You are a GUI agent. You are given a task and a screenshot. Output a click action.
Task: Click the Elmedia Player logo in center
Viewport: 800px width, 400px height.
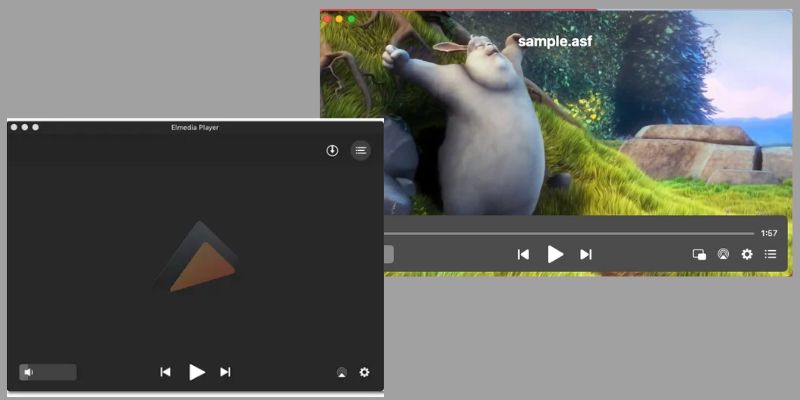197,257
